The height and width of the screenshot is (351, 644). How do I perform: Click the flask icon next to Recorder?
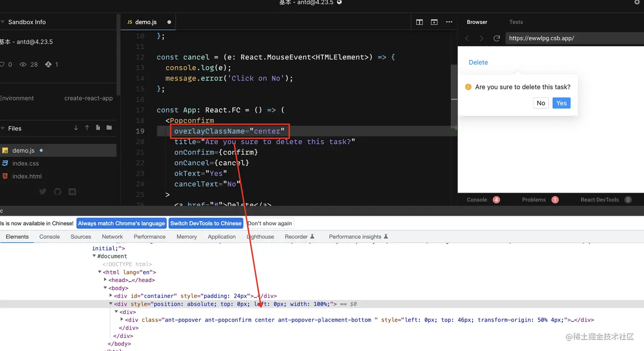click(x=312, y=236)
